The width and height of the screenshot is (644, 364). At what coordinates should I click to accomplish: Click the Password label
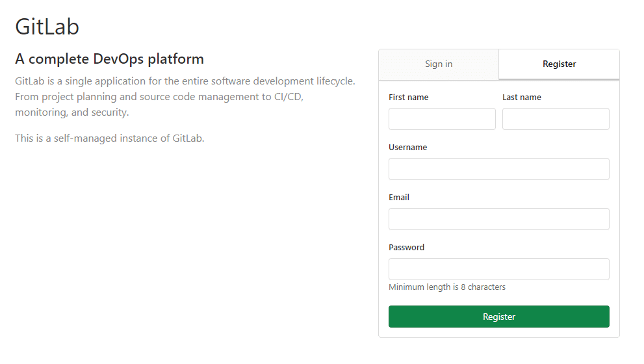coord(406,248)
